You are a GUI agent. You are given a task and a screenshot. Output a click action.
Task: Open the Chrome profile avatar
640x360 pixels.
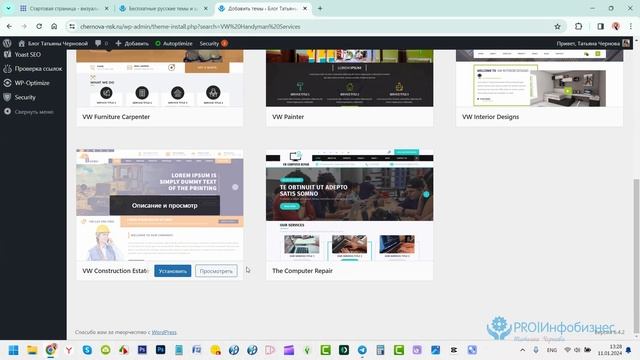tap(616, 27)
